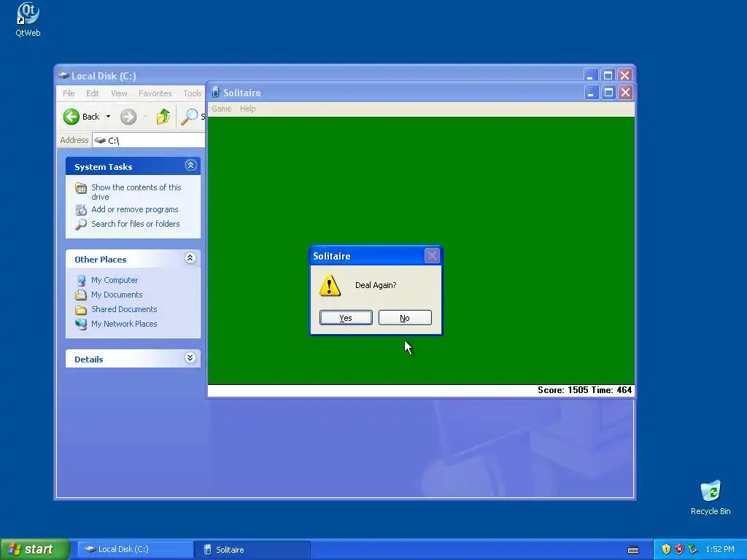Click the safely remove hardware tray icon

point(693,550)
